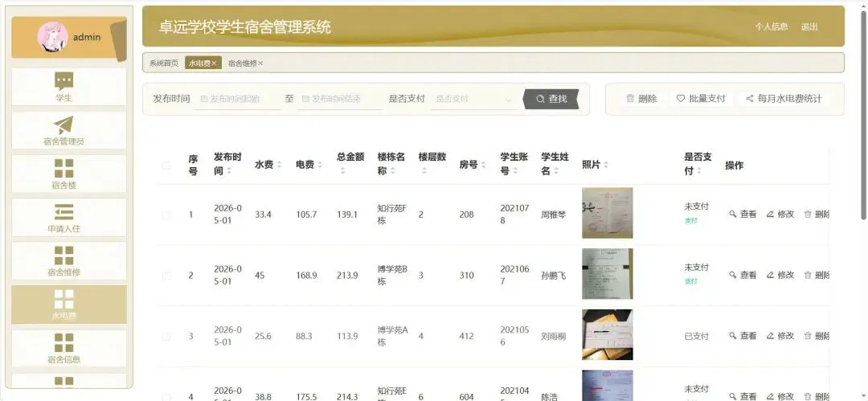868x401 pixels.
Task: Click the 查找 search button
Action: pos(551,99)
